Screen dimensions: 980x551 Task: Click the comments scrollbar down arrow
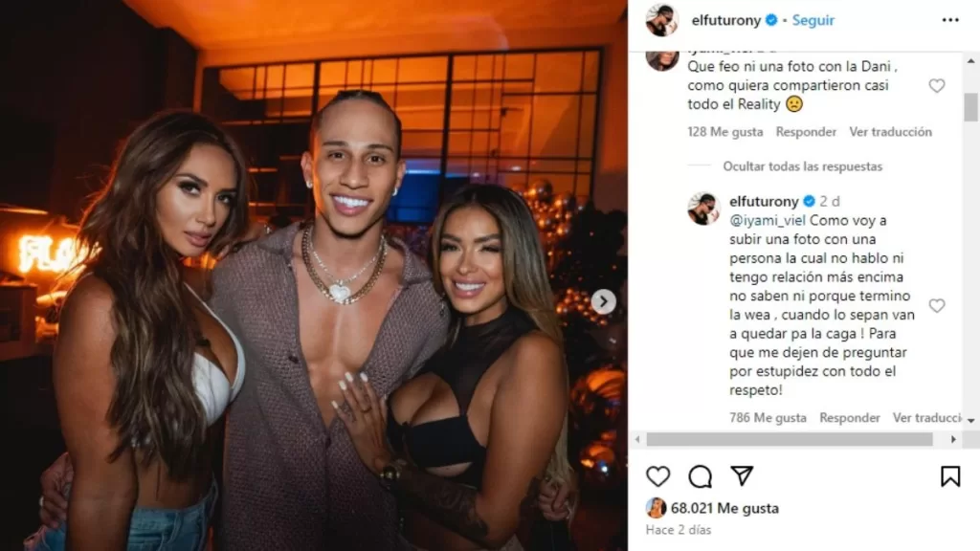coord(970,421)
